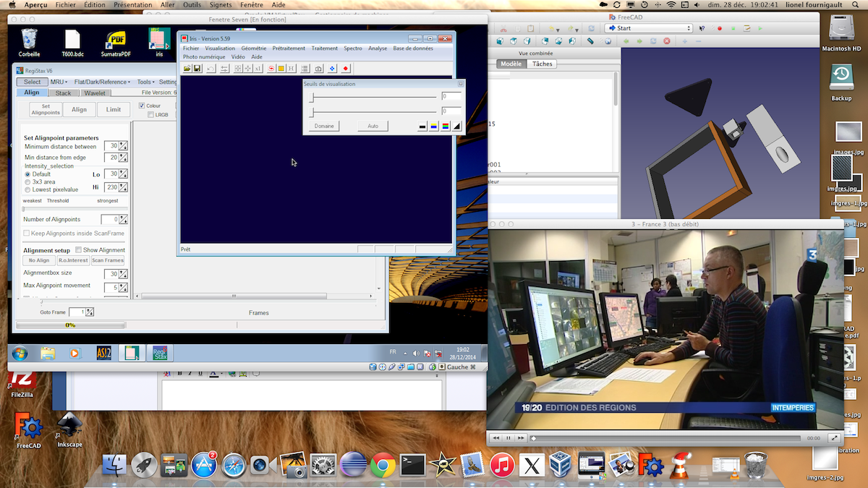The width and height of the screenshot is (868, 488).
Task: Select the Default intensity selection radio
Action: pyautogui.click(x=27, y=174)
